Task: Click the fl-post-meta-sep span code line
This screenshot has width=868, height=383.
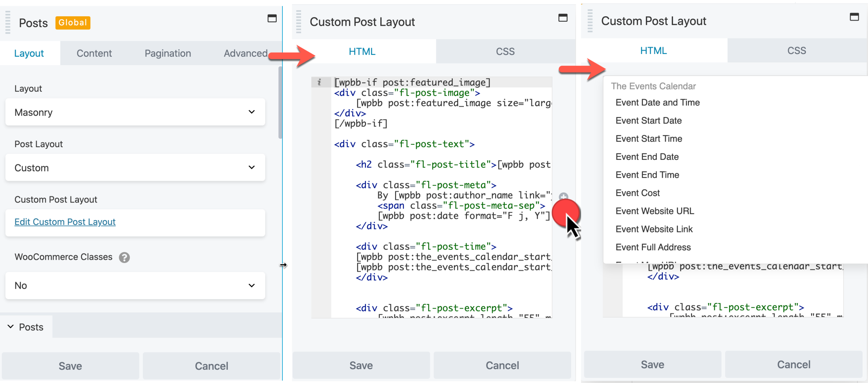Action: point(461,206)
